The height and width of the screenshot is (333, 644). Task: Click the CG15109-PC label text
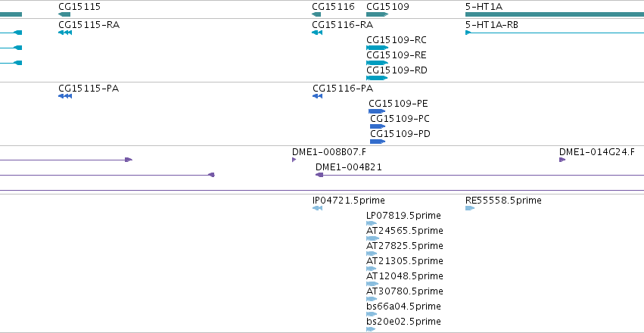point(400,119)
